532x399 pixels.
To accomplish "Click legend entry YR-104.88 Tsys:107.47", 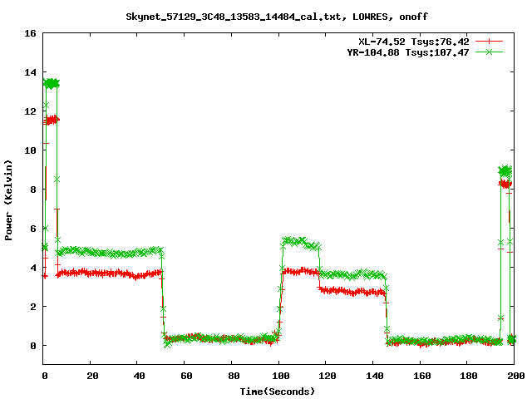I will click(x=408, y=52).
